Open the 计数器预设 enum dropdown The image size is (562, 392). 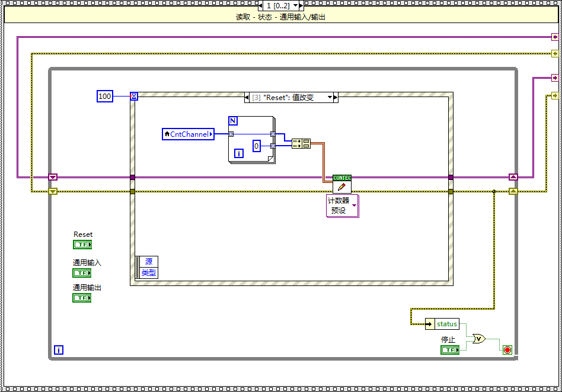[355, 205]
